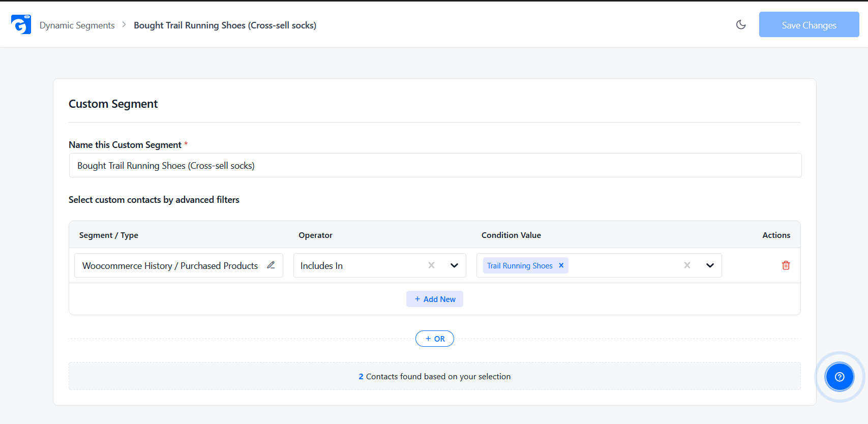Expand the Includes In operator dropdown
The image size is (868, 424).
(x=454, y=265)
